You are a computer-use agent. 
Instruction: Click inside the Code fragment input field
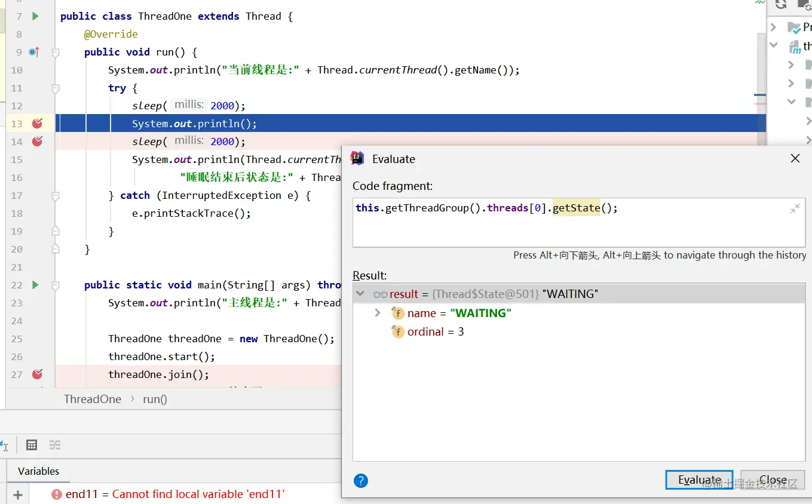point(579,223)
